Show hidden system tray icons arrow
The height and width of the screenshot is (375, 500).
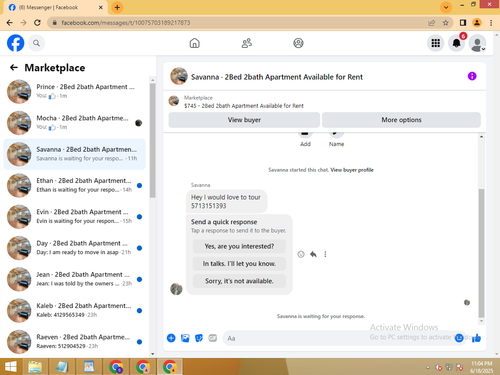pyautogui.click(x=428, y=368)
